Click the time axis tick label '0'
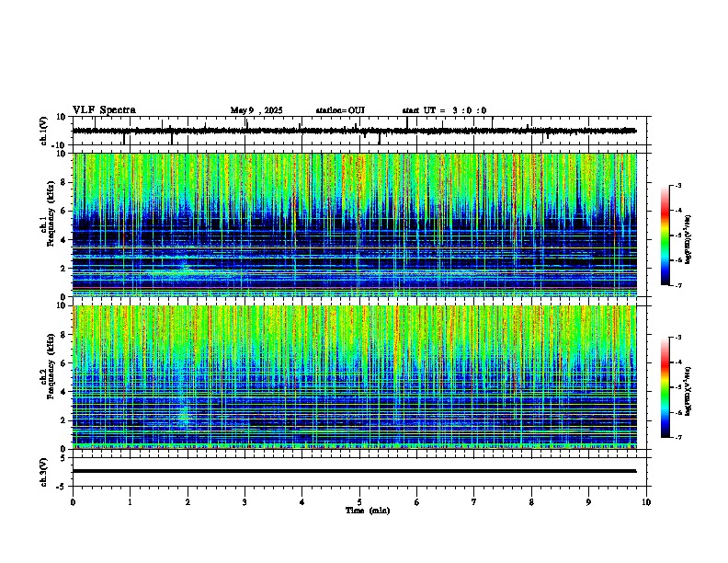The height and width of the screenshot is (563, 728). click(x=73, y=502)
